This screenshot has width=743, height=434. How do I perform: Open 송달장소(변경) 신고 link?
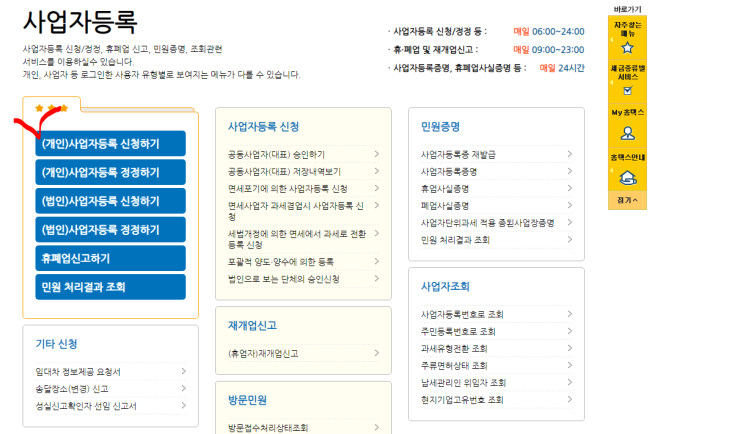[x=72, y=389]
